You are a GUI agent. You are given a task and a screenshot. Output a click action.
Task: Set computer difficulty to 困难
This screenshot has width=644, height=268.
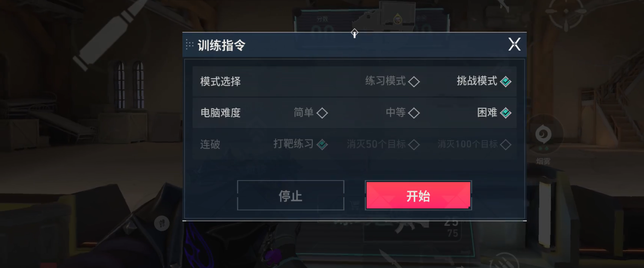tap(494, 113)
